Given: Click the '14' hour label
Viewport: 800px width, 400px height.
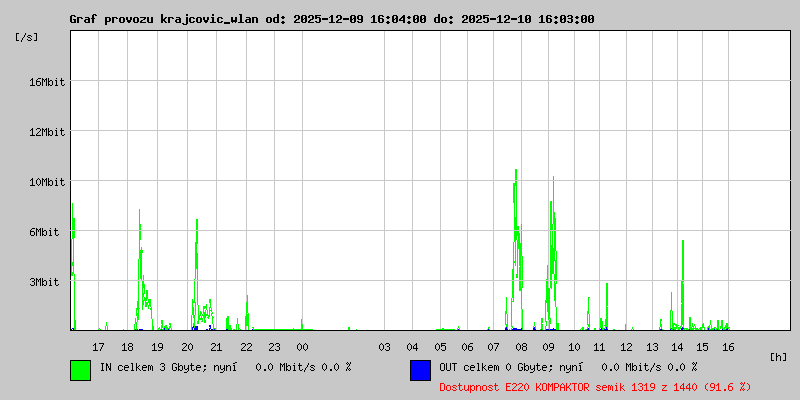Looking at the screenshot, I should pos(678,347).
